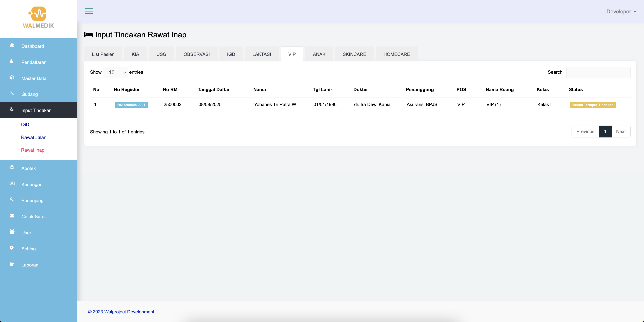This screenshot has height=322, width=644.
Task: Sort by the Status column header
Action: coord(576,90)
